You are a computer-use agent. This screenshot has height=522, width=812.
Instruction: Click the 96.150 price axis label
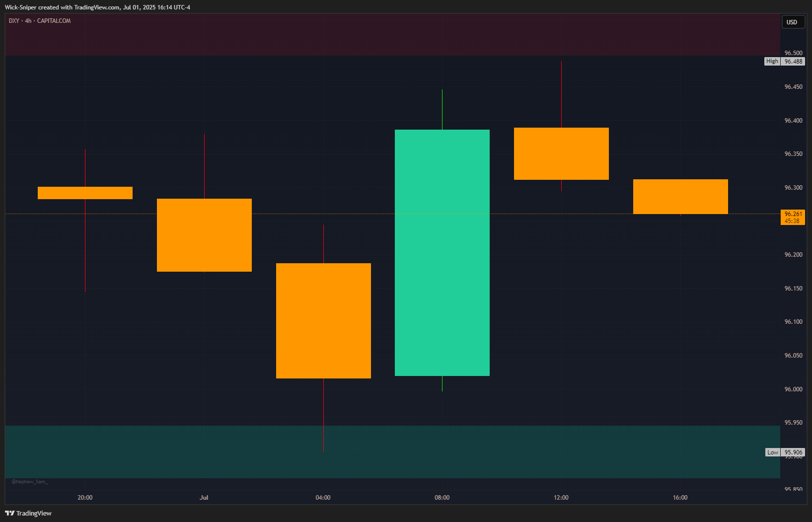[793, 289]
